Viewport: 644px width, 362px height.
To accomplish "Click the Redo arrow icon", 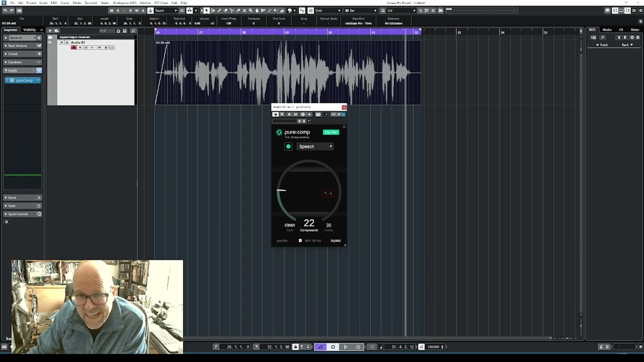I will [12, 11].
